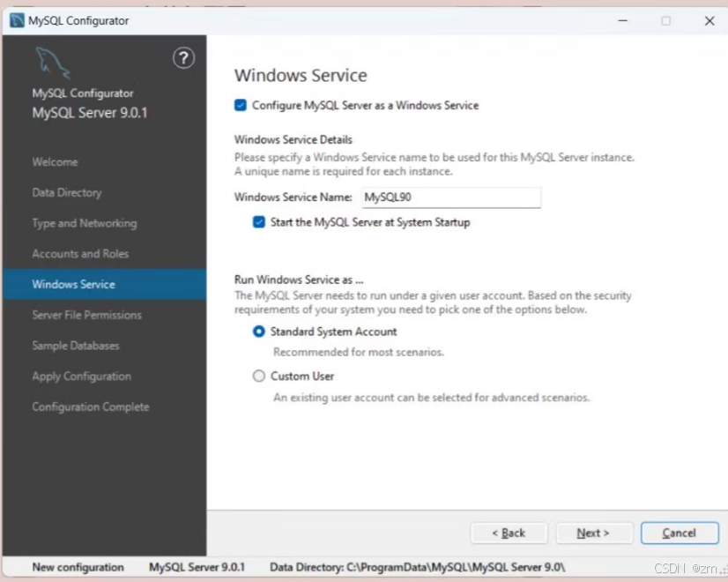Open the help question mark icon
This screenshot has width=728, height=582.
(x=183, y=58)
